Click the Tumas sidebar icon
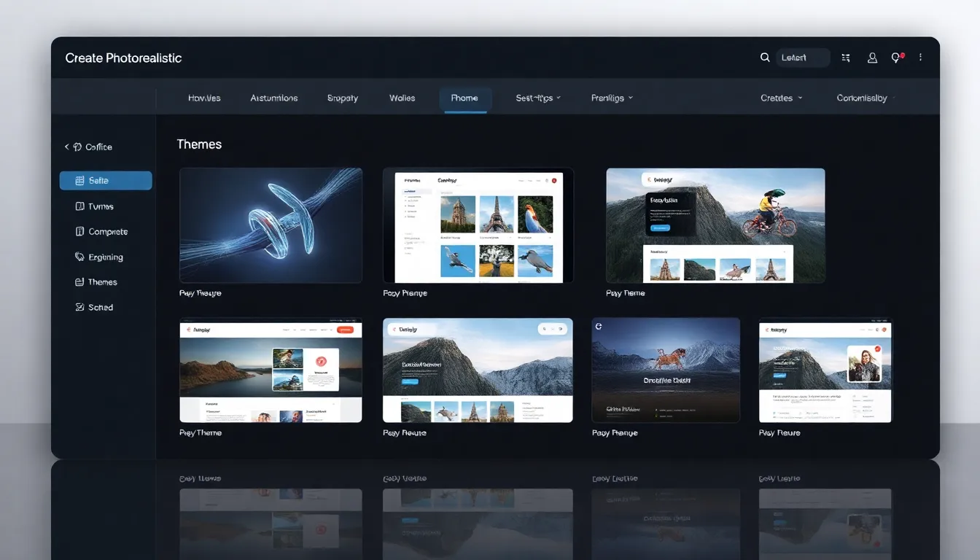Image resolution: width=980 pixels, height=560 pixels. pyautogui.click(x=80, y=206)
